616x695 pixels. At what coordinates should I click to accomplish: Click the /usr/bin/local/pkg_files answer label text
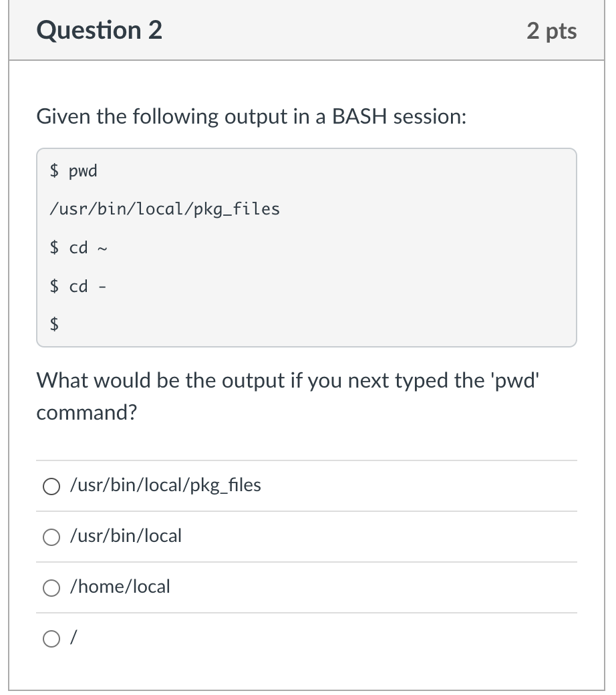pyautogui.click(x=165, y=485)
